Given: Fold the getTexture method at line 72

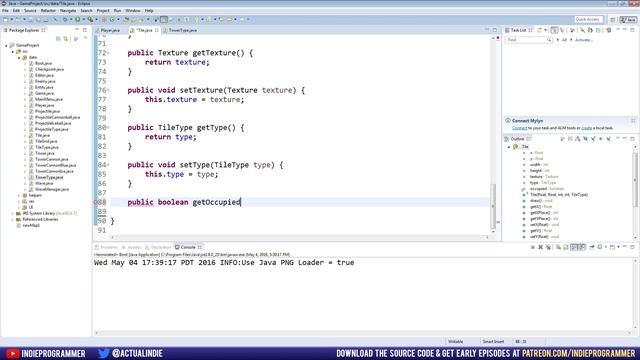Looking at the screenshot, I should [108, 53].
